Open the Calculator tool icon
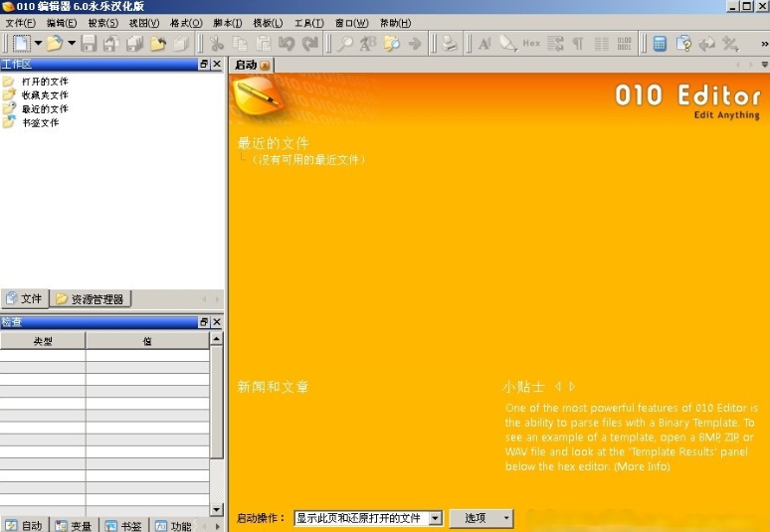The image size is (770, 532). point(660,43)
